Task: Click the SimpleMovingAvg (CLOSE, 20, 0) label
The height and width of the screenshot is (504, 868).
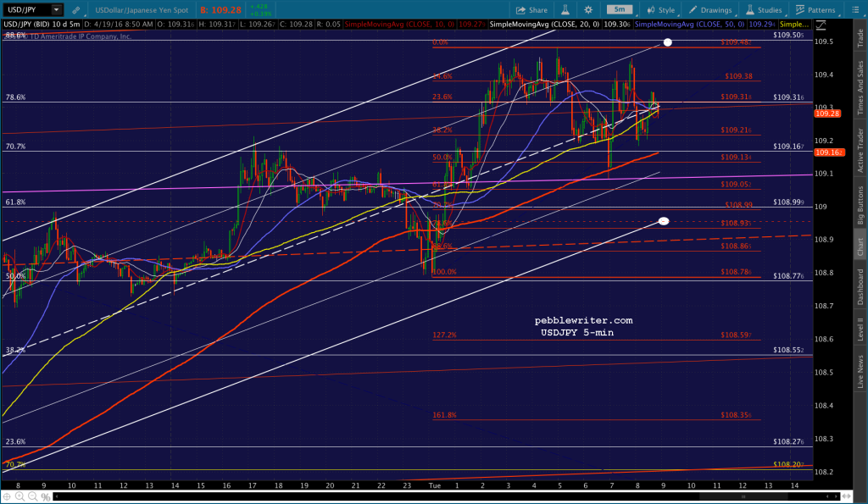Action: [545, 25]
